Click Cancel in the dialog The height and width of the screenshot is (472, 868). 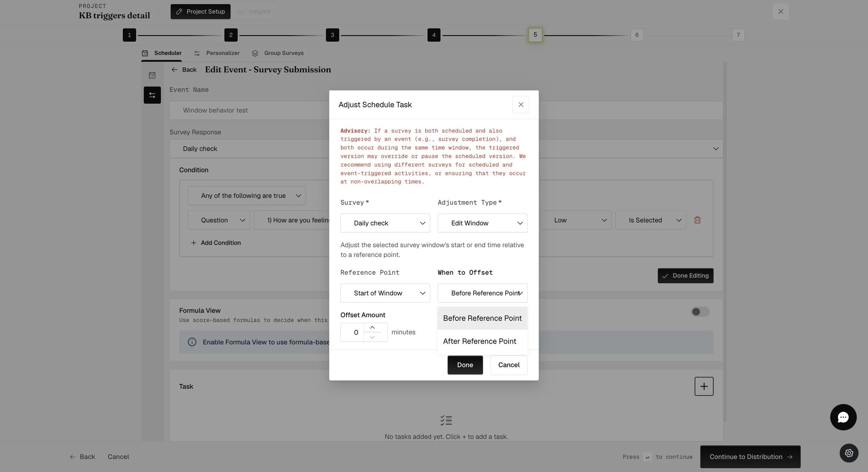(509, 365)
